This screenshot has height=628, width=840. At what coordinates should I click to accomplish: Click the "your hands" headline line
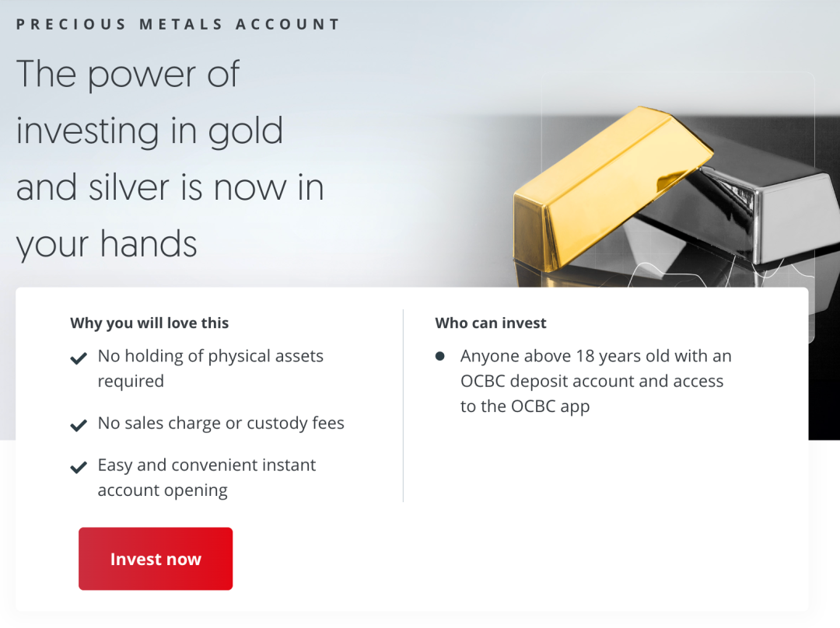107,244
